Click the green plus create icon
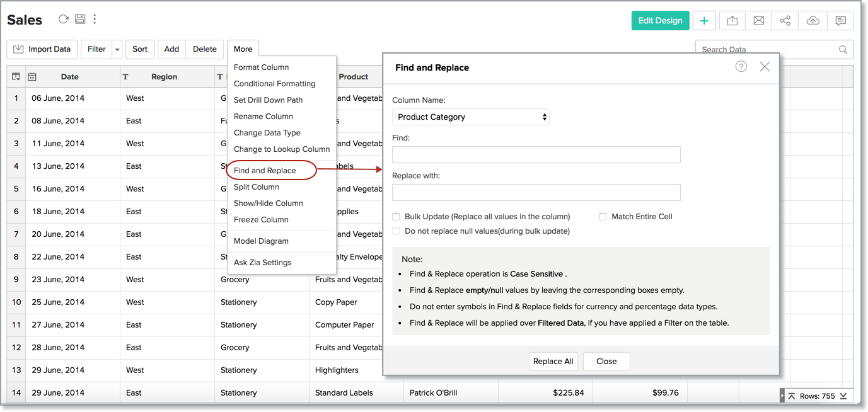Viewport: 868px width, 412px height. point(704,21)
